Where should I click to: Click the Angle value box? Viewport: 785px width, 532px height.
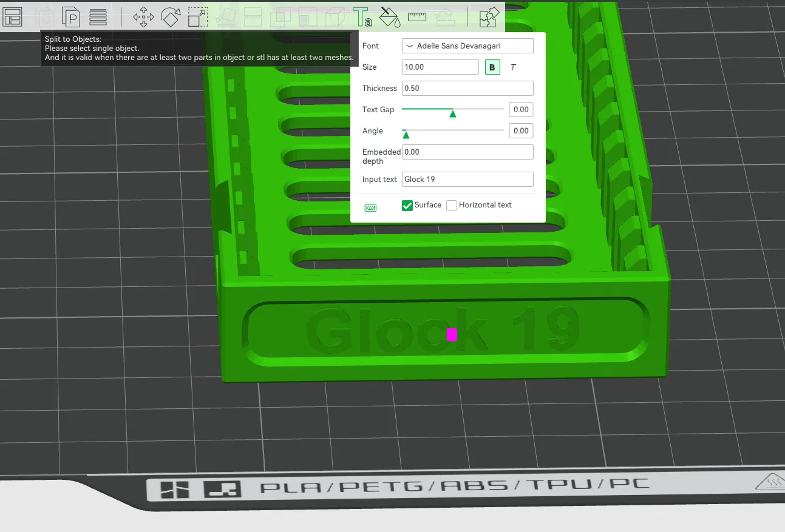click(x=521, y=130)
